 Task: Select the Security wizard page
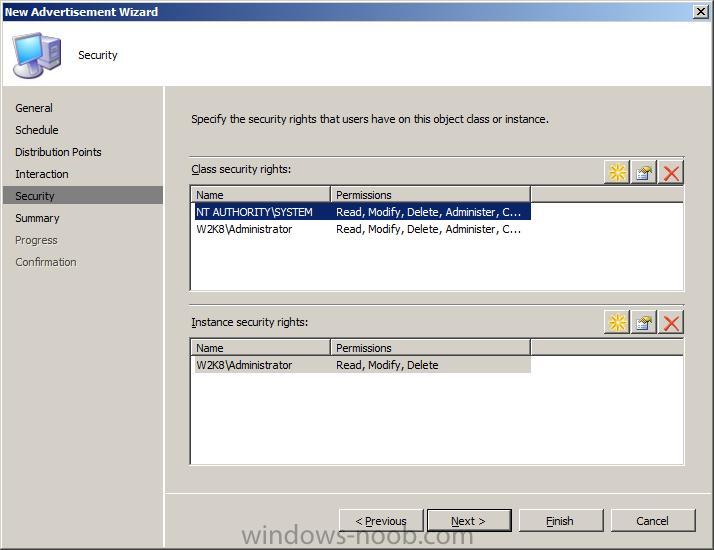82,196
